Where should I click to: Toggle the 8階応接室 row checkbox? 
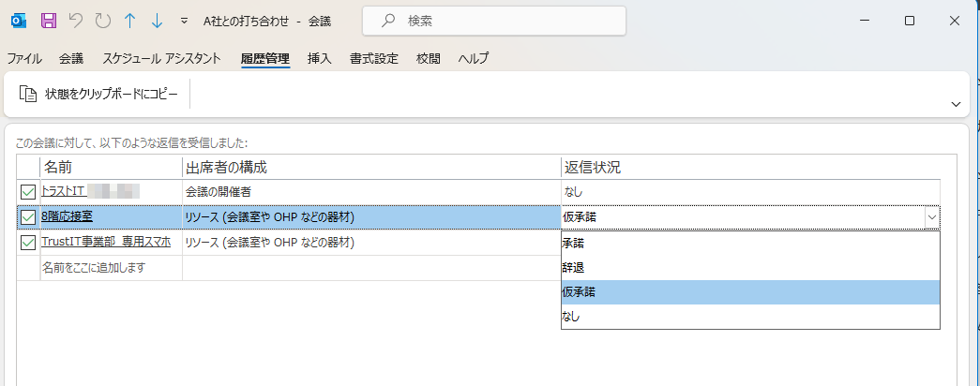tap(28, 217)
